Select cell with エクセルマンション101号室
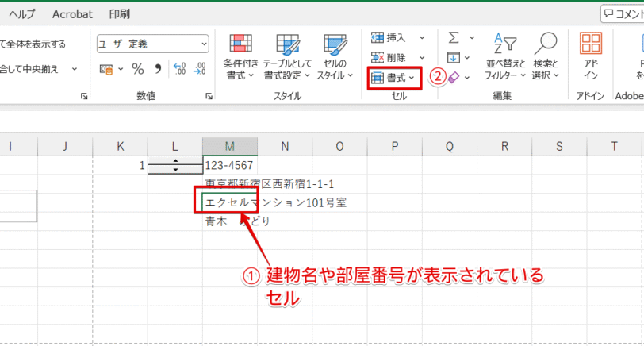644x346 pixels. 230,202
